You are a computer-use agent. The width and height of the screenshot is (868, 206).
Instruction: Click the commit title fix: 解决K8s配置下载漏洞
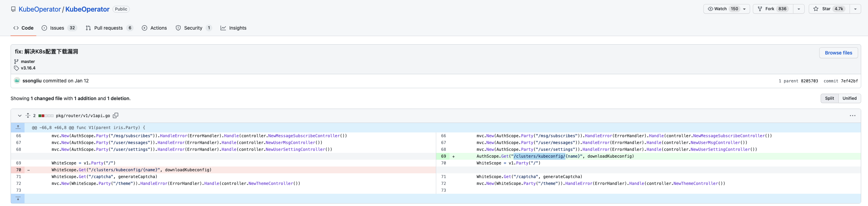46,51
